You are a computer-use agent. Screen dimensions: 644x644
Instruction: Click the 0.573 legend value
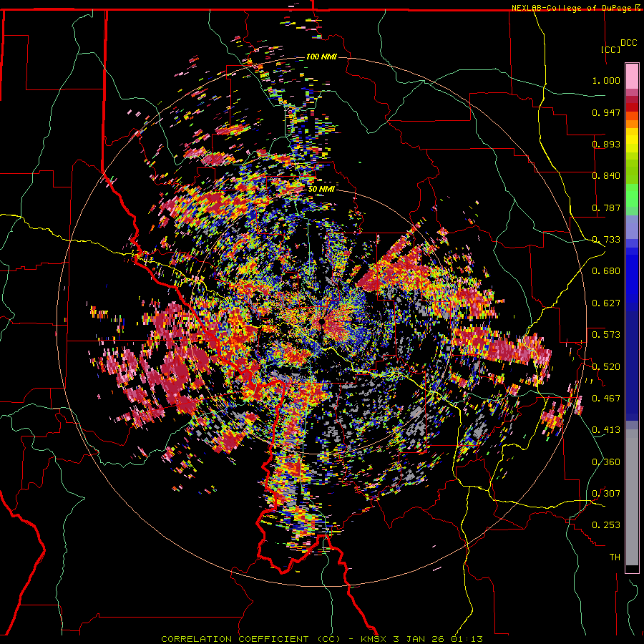tap(606, 335)
